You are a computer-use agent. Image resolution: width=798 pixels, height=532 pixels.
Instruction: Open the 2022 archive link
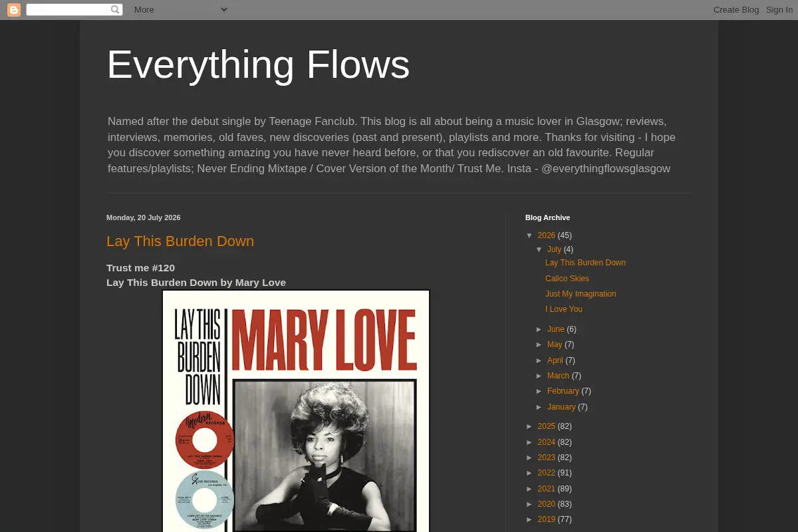click(x=547, y=473)
